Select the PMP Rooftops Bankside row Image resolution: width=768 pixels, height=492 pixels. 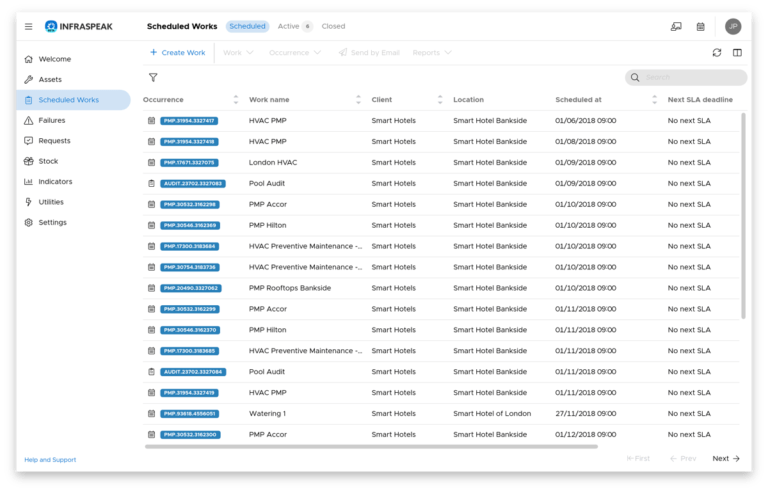pyautogui.click(x=441, y=288)
